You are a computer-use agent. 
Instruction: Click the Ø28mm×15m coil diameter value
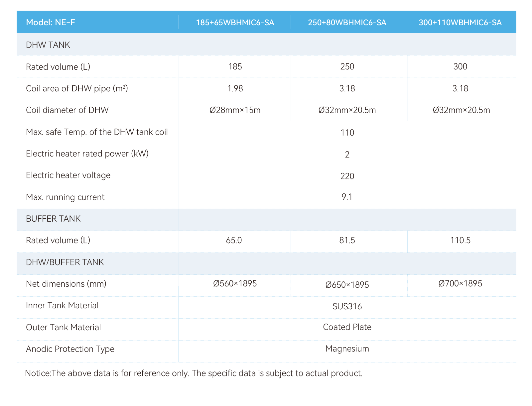coord(235,110)
